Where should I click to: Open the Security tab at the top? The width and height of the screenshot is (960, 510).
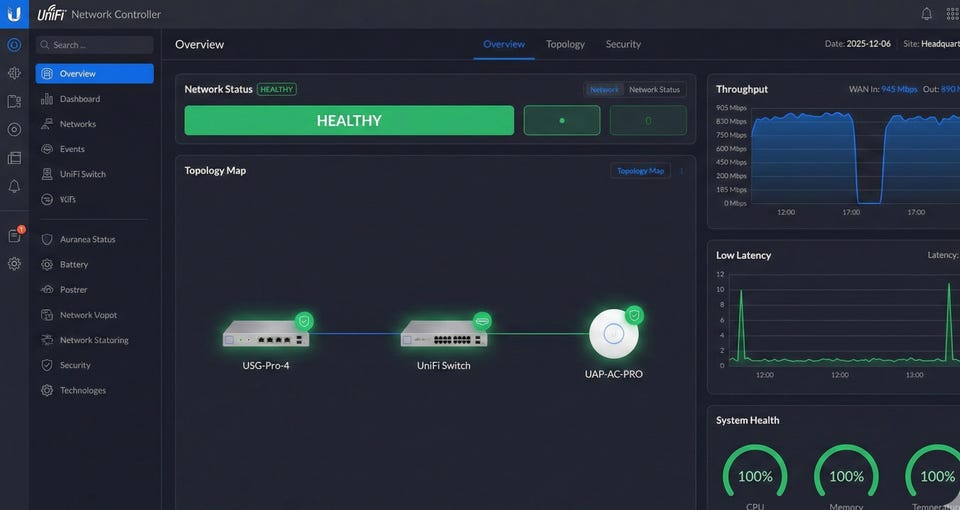(623, 44)
